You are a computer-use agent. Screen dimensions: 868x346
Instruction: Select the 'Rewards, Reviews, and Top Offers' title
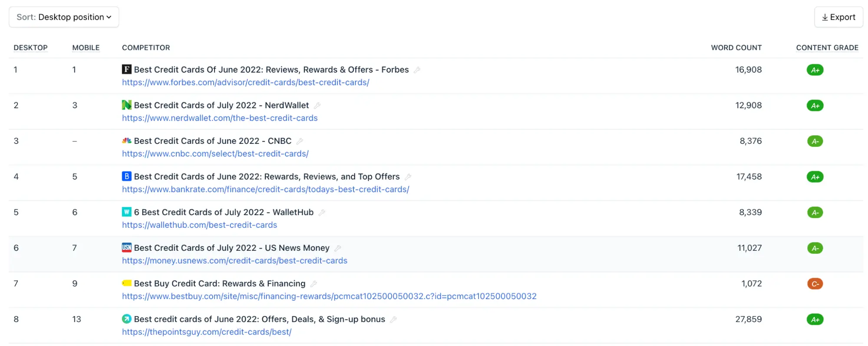pyautogui.click(x=267, y=176)
